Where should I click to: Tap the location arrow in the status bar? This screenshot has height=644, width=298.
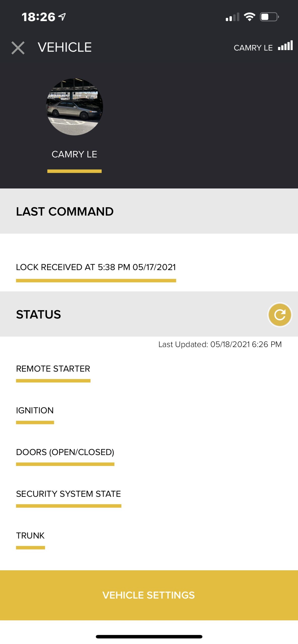61,17
